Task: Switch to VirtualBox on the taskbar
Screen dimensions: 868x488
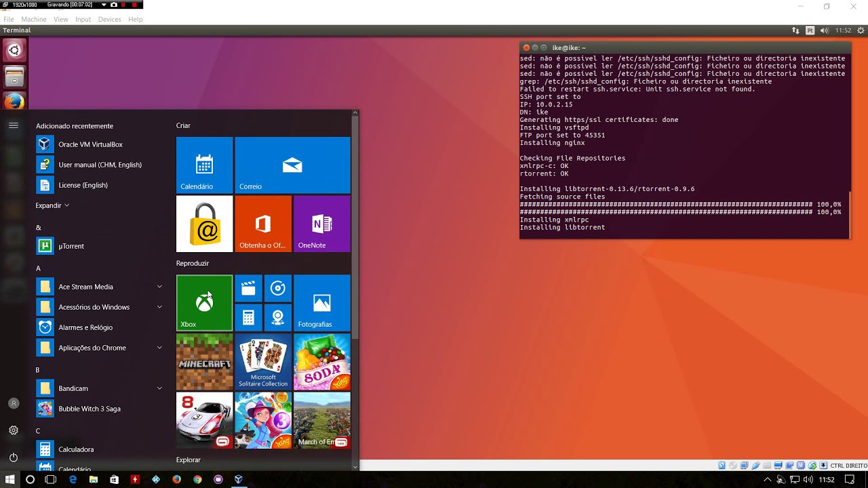Action: [239, 479]
